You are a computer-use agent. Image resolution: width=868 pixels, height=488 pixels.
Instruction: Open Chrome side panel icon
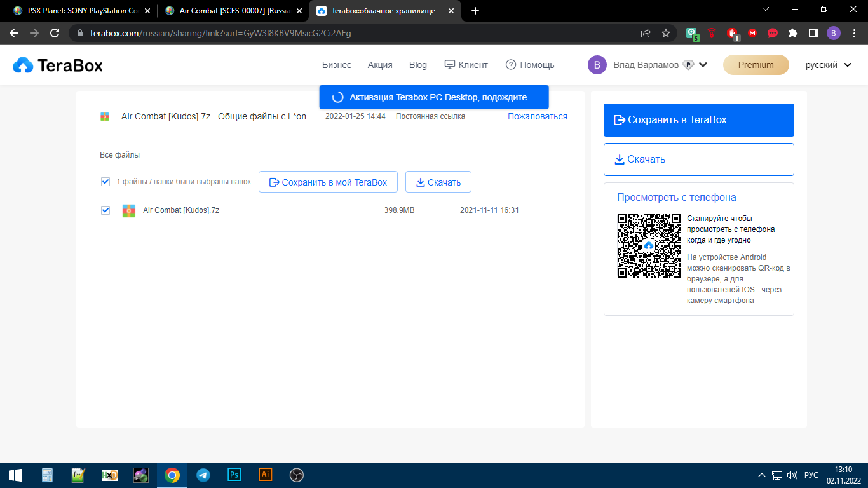[813, 33]
